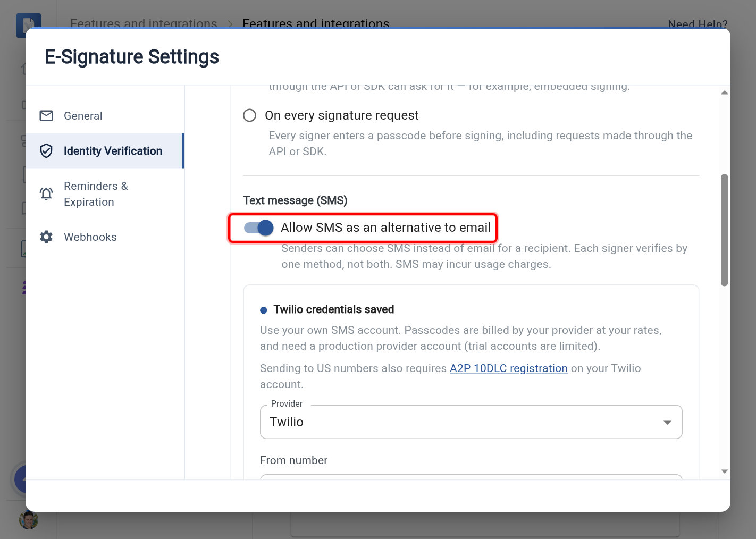Click the dialog's vertical scrollbar thumb
The width and height of the screenshot is (756, 539).
point(724,230)
